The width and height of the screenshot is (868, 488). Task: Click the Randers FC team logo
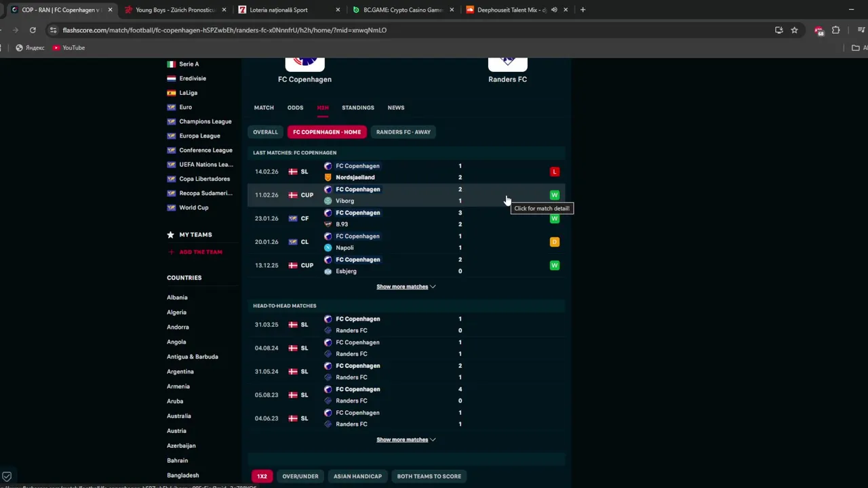tap(507, 63)
